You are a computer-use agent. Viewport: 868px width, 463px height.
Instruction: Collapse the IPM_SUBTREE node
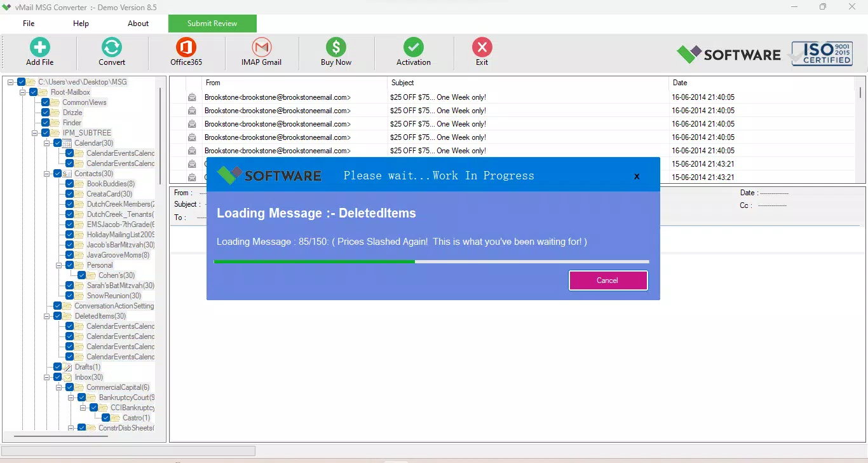35,133
